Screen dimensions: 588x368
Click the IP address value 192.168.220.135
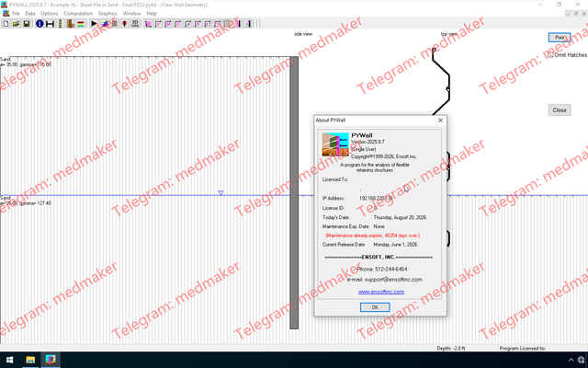point(376,199)
